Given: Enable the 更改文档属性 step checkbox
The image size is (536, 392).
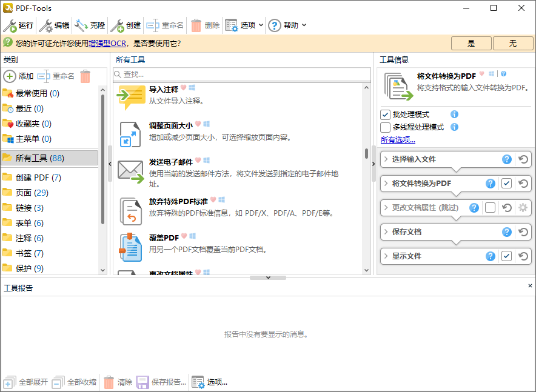Looking at the screenshot, I should click(490, 208).
